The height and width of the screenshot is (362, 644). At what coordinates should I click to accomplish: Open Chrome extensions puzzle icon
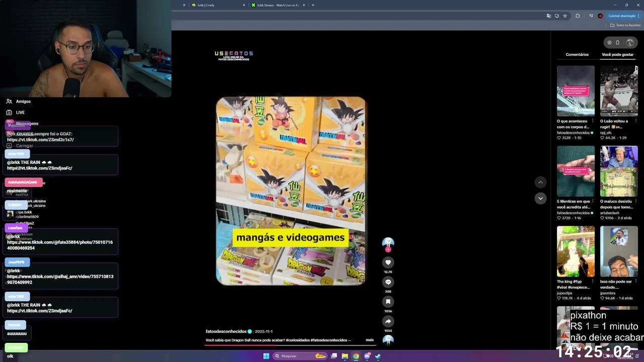(578, 16)
